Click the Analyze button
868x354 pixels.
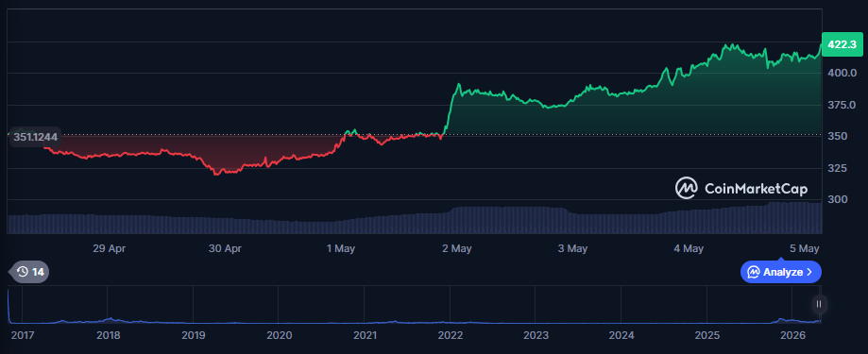click(x=780, y=272)
